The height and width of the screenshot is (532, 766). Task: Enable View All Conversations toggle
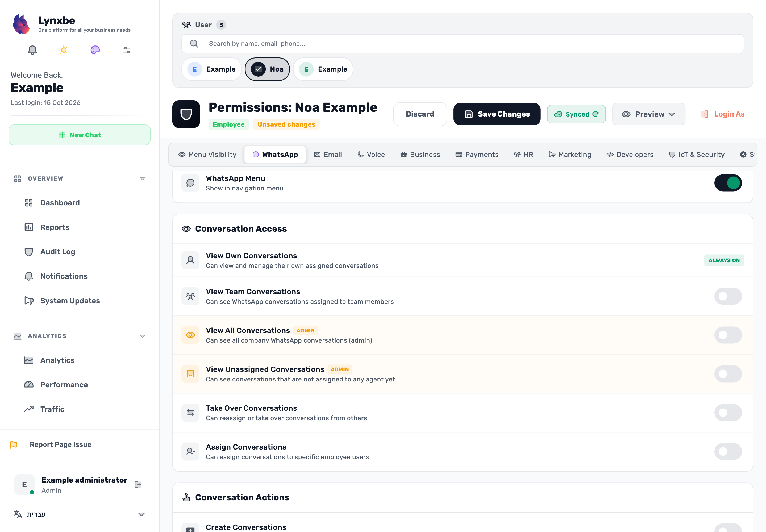(x=728, y=335)
